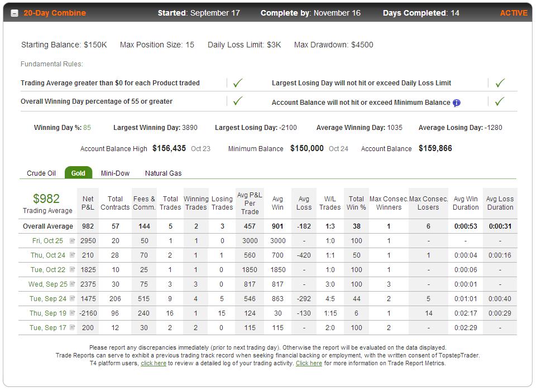Click the Minimum Balance $150,000 value
Viewport: 537px width, 392px height.
pos(307,148)
